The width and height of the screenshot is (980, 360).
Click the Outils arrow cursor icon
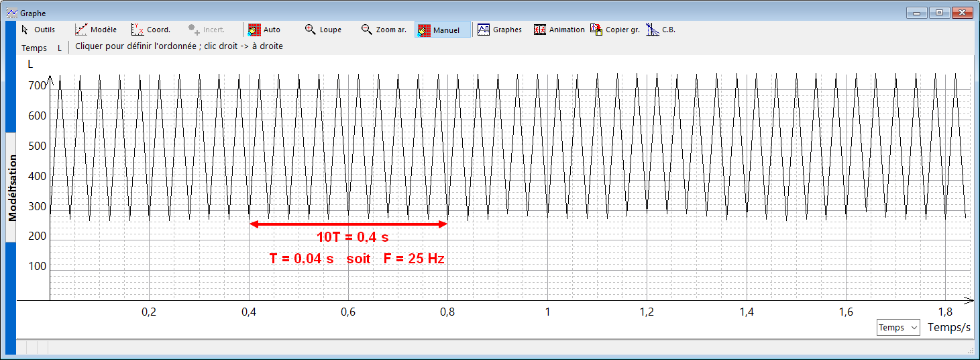(x=25, y=30)
